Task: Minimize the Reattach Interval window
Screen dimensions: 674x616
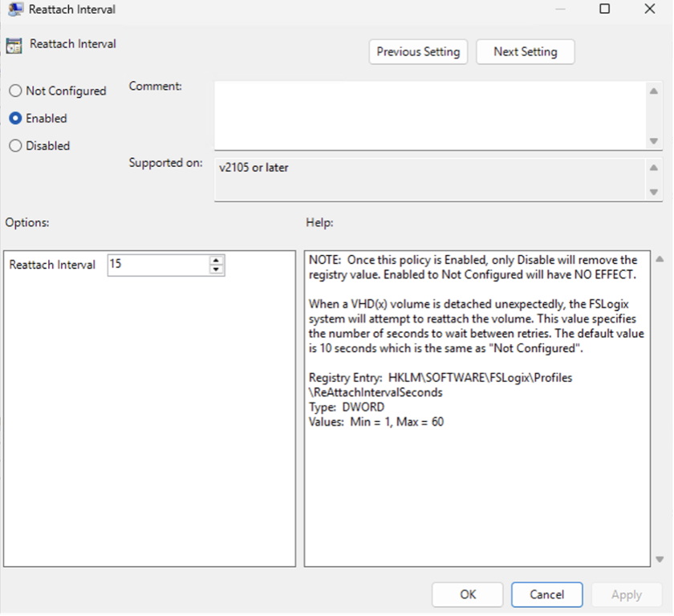Action: (560, 9)
